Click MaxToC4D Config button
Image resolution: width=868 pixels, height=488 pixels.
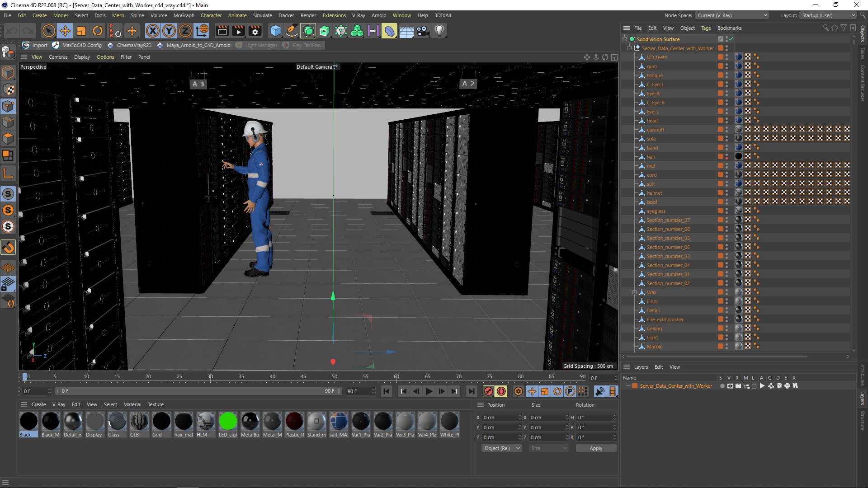tap(77, 45)
